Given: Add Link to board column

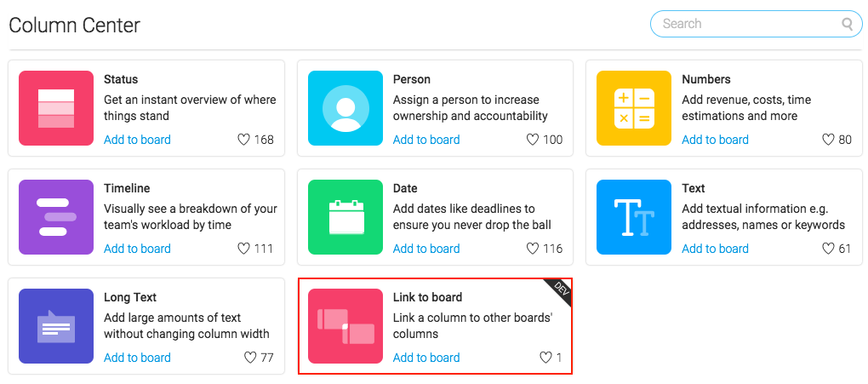Looking at the screenshot, I should click(x=426, y=358).
